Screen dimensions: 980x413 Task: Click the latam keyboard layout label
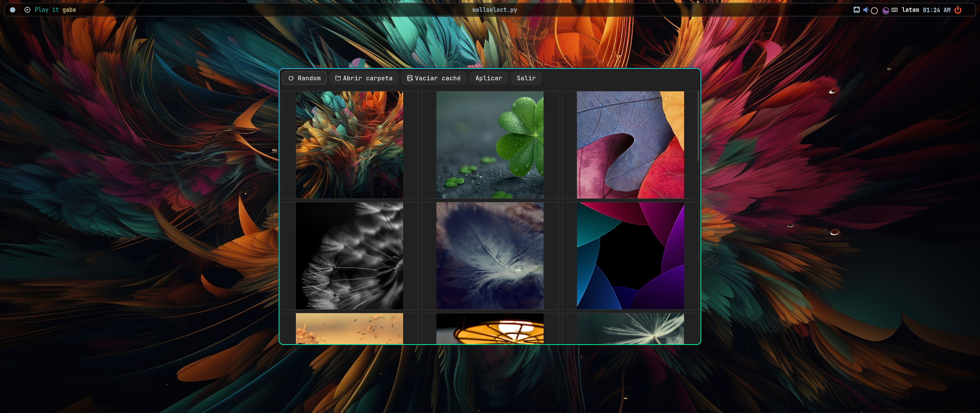pos(910,10)
